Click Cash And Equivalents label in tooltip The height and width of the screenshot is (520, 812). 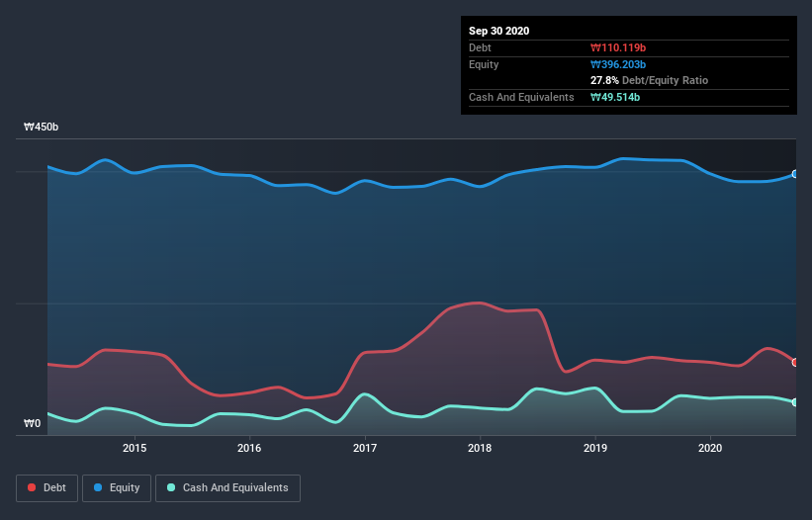coord(521,97)
